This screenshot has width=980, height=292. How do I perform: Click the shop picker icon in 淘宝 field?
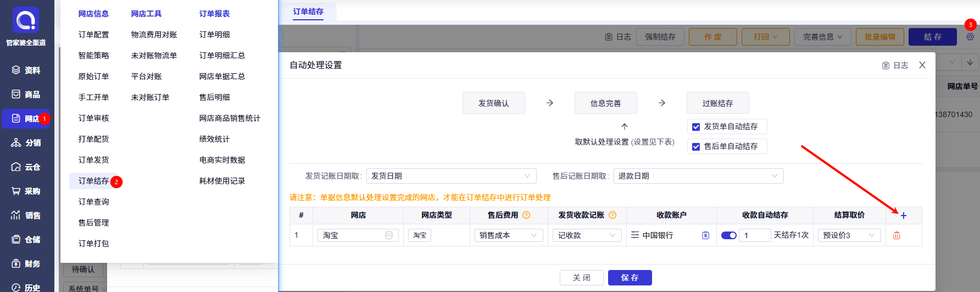(x=389, y=235)
